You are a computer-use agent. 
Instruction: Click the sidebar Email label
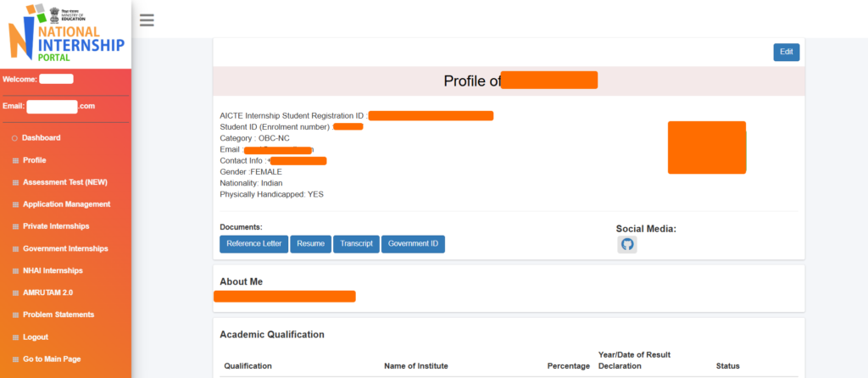coord(14,106)
